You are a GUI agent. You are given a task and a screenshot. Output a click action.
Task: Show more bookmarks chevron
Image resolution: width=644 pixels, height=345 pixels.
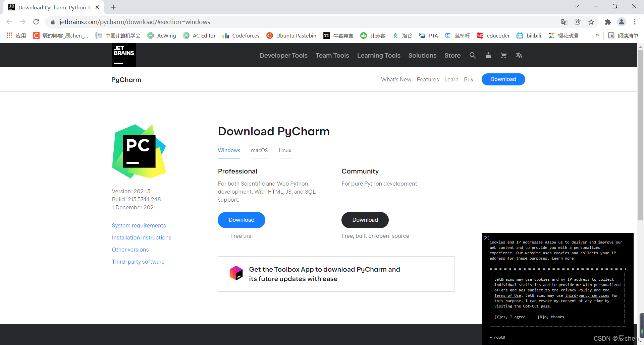(597, 35)
